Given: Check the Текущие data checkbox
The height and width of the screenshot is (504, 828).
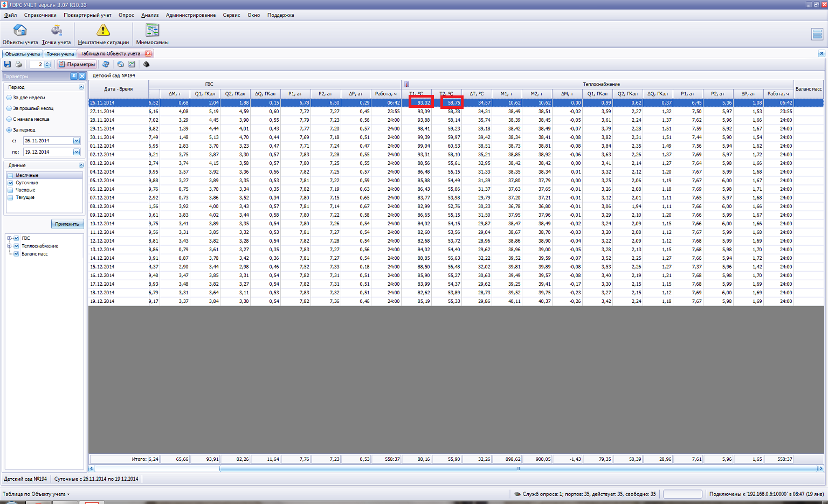Looking at the screenshot, I should tap(10, 197).
